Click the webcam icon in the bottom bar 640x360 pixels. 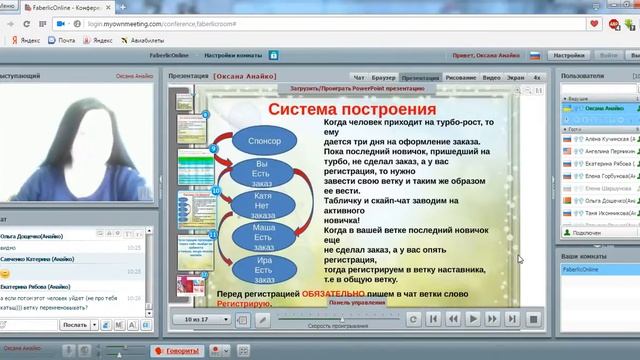click(x=84, y=351)
